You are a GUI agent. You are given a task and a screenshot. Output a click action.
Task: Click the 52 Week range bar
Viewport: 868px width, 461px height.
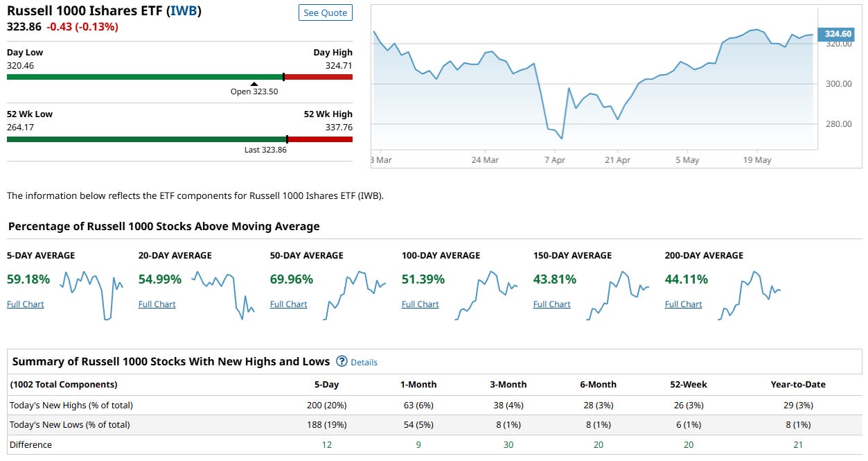tap(179, 139)
